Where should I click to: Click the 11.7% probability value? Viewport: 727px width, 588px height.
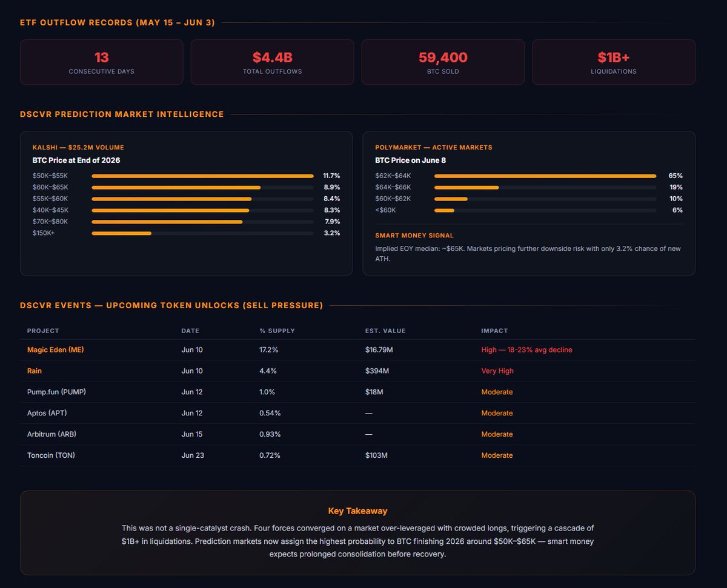point(331,176)
